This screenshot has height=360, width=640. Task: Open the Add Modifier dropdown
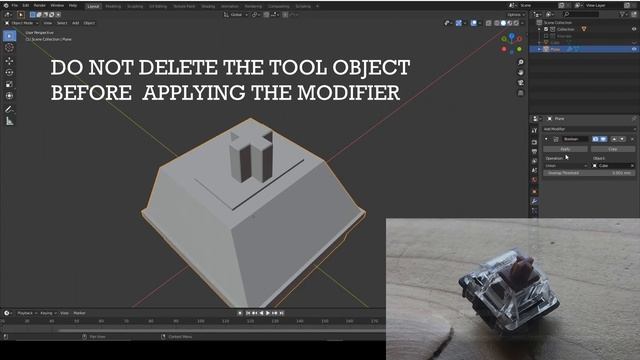(x=589, y=129)
